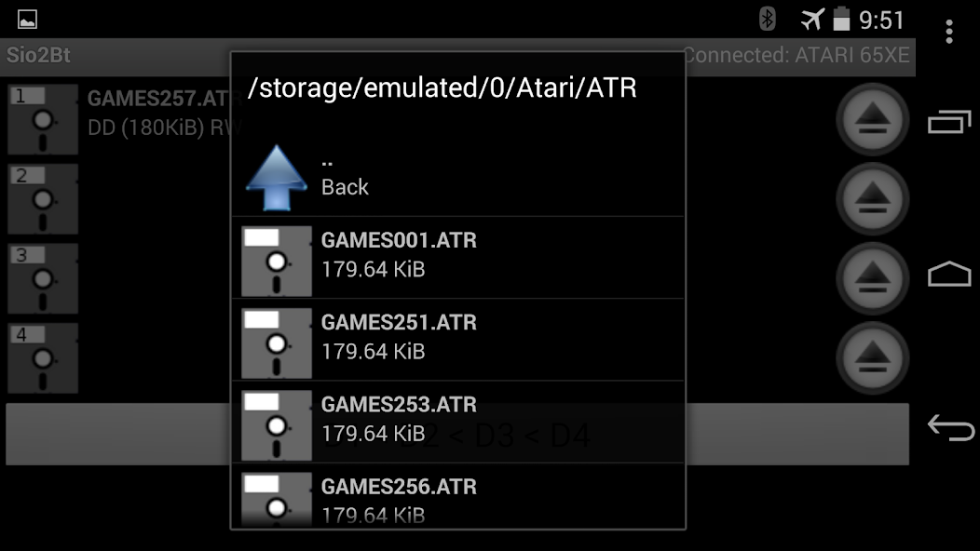The width and height of the screenshot is (980, 551).
Task: Choose the drive 3 floppy slot
Action: [43, 278]
